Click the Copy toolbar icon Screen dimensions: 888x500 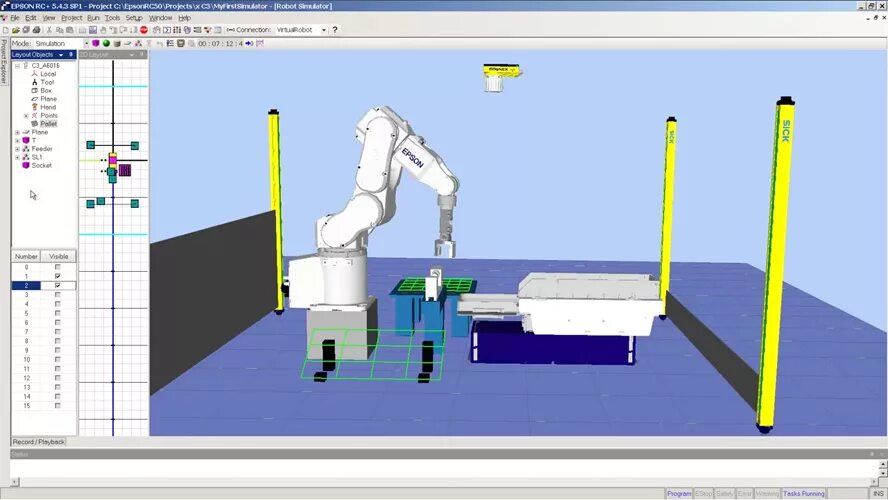[59, 30]
